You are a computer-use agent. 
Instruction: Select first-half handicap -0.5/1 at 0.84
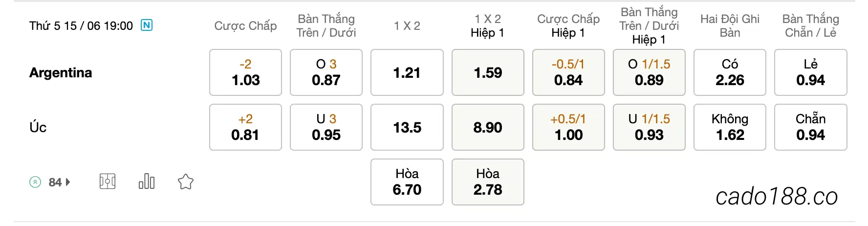568,72
